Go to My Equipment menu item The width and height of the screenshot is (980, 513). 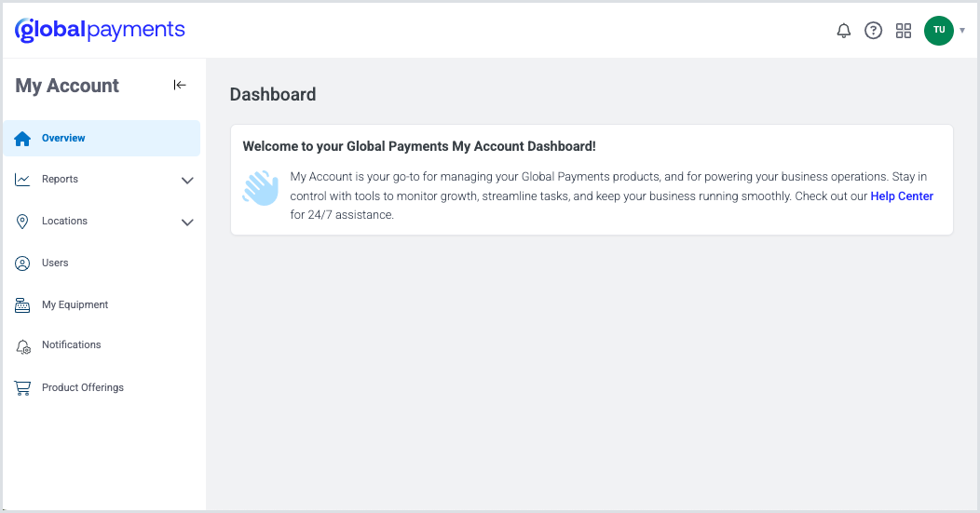pyautogui.click(x=75, y=305)
